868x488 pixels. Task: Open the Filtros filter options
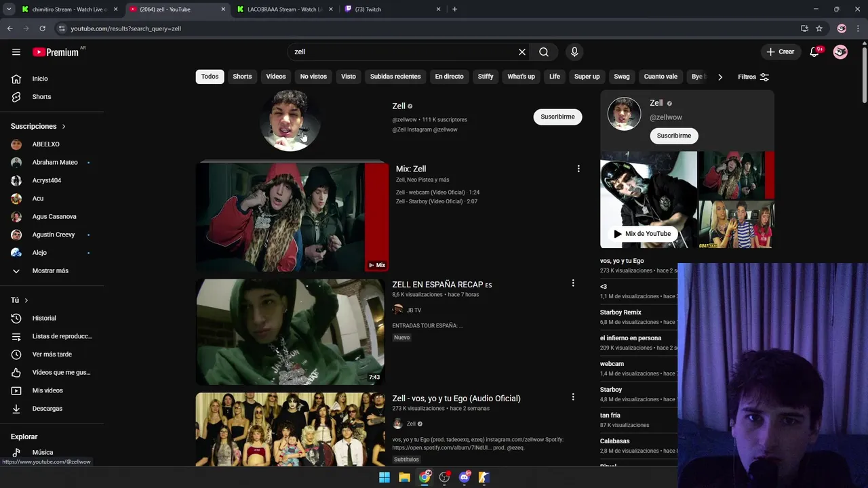pos(753,77)
